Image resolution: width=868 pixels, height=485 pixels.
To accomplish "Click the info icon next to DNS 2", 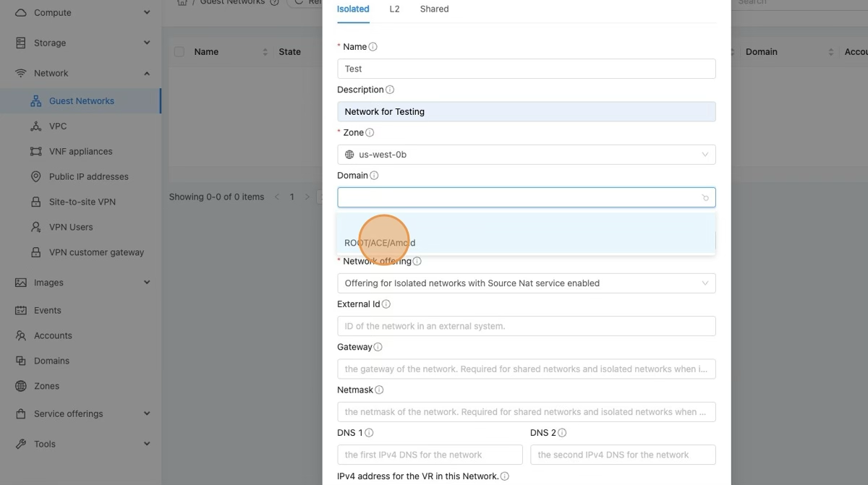I will coord(562,433).
